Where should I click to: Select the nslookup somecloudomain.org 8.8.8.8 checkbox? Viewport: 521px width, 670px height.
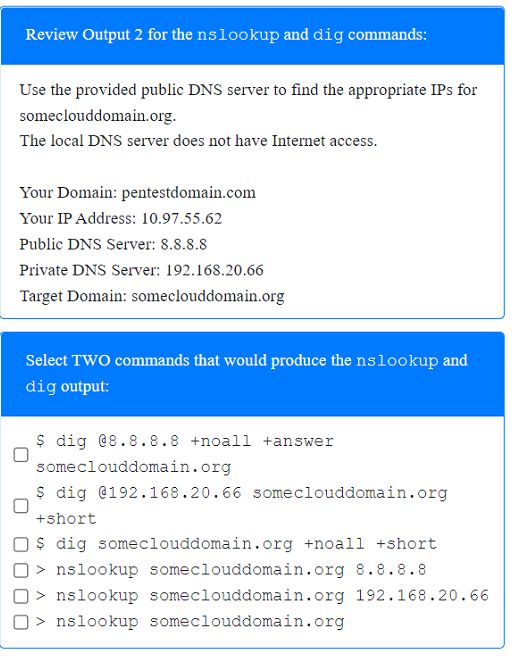point(21,570)
